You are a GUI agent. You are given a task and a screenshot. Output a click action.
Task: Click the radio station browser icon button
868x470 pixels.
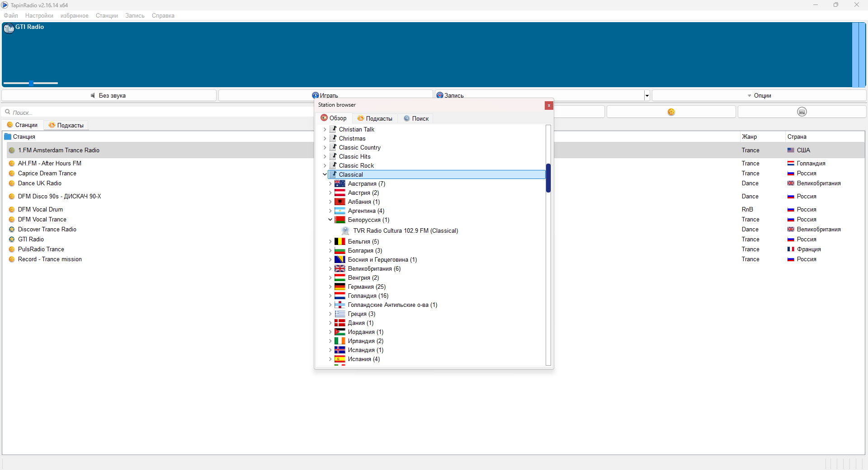pyautogui.click(x=802, y=112)
